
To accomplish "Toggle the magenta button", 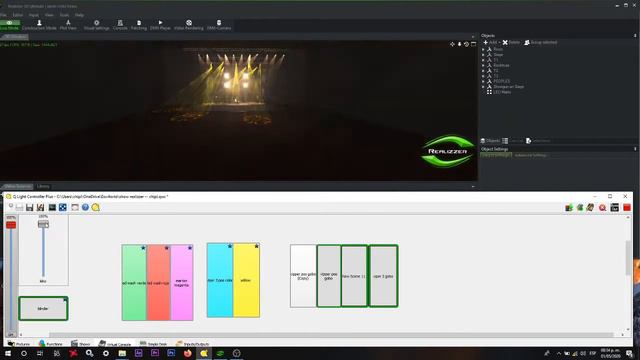I will pos(182,282).
